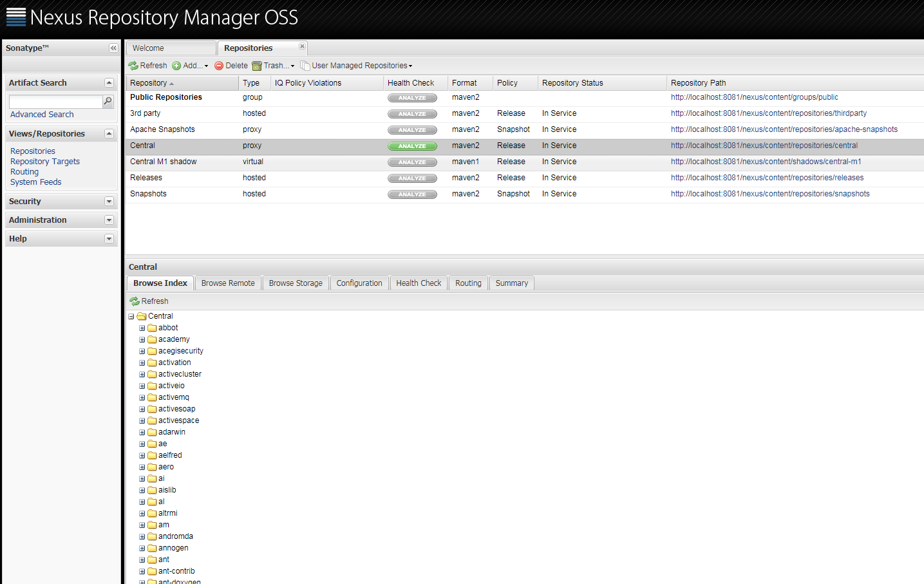Click the green Add repository icon
The width and height of the screenshot is (924, 584).
coord(176,66)
